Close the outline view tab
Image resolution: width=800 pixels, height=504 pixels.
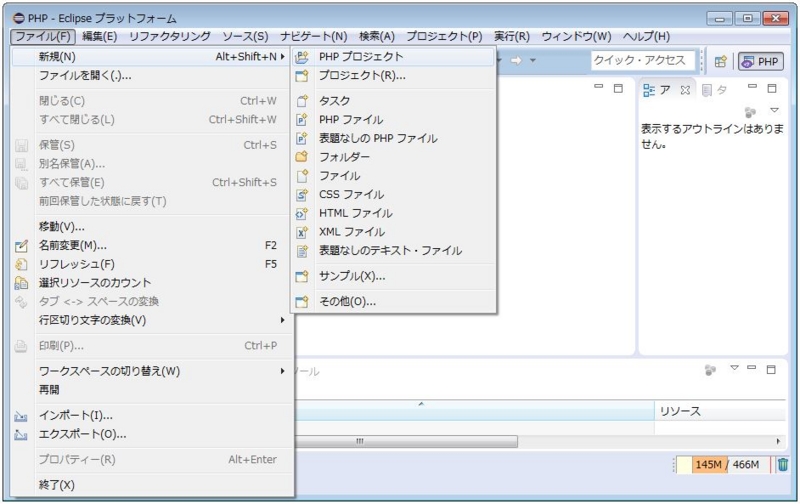pyautogui.click(x=685, y=91)
